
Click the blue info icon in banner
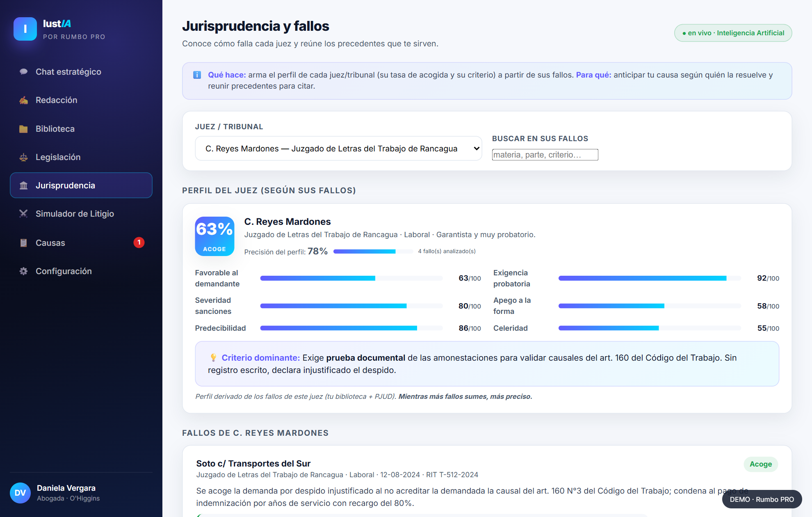point(197,75)
